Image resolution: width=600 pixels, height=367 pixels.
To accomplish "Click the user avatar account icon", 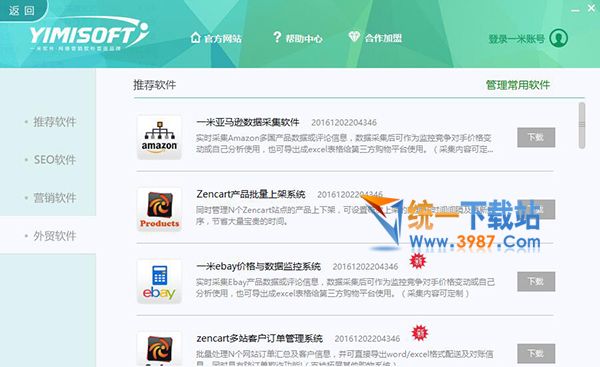I will pyautogui.click(x=559, y=38).
